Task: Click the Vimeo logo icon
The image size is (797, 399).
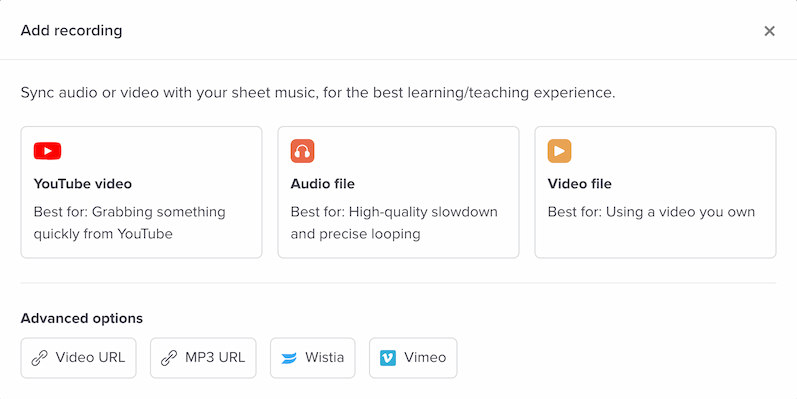Action: pos(388,358)
